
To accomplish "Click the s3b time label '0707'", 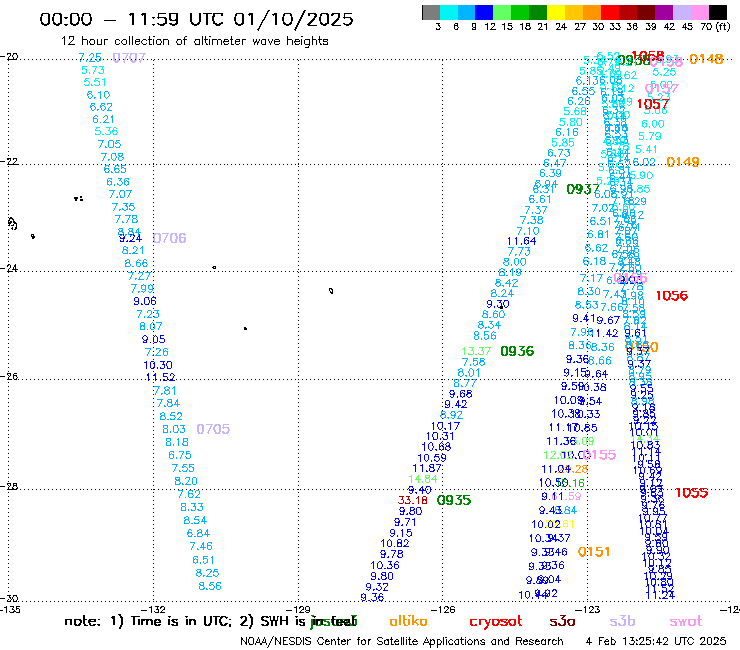I will (129, 58).
